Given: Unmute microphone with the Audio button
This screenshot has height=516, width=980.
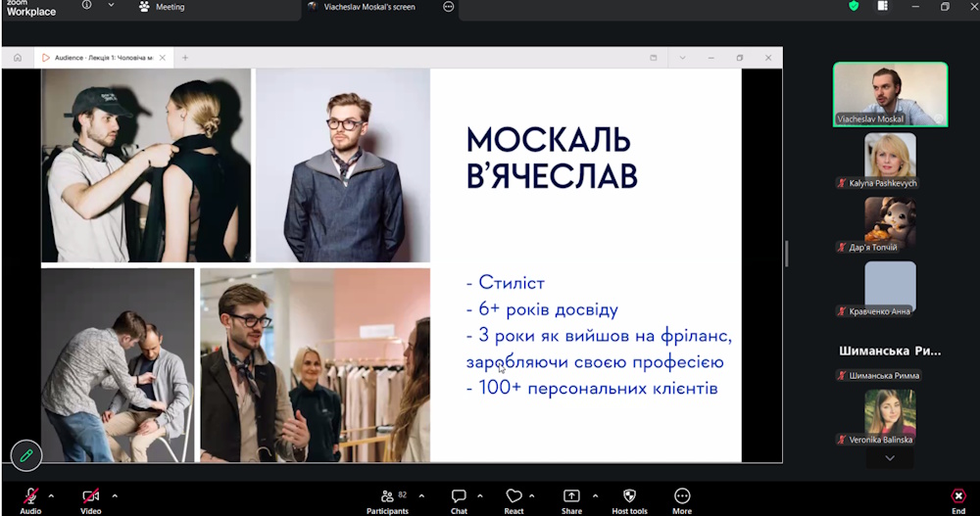Looking at the screenshot, I should (x=30, y=496).
